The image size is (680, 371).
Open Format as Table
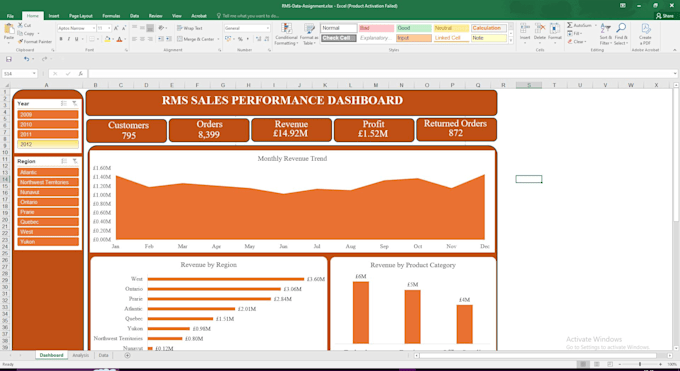pos(309,34)
